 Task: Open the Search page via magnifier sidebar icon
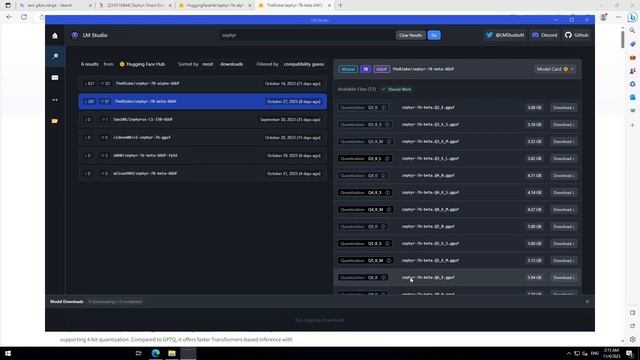[55, 56]
